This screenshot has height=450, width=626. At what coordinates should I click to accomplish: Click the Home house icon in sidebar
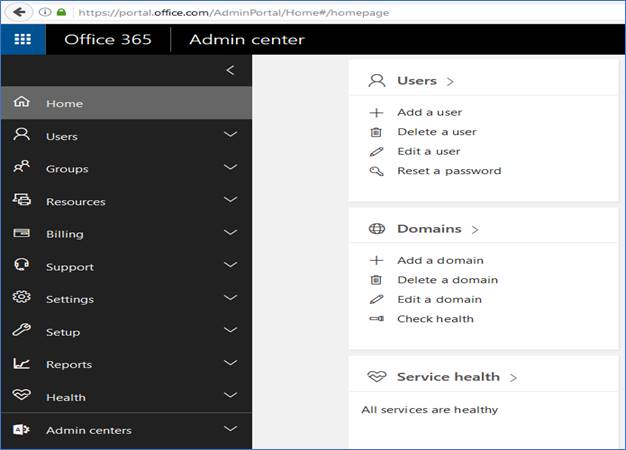(22, 102)
